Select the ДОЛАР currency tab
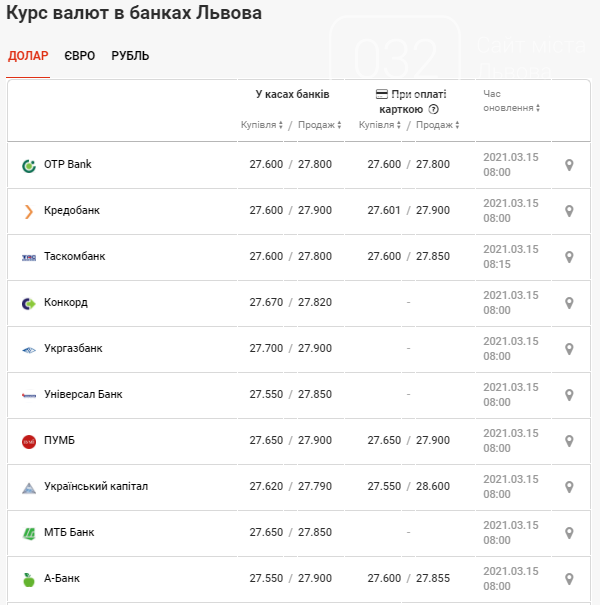 28,56
